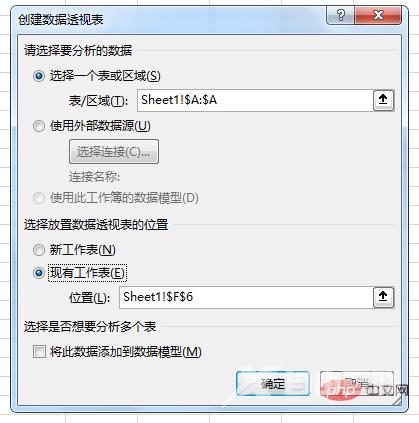Click the 表/区域 field containing Sheet1!$A:$A
This screenshot has width=419, height=423.
(x=255, y=100)
